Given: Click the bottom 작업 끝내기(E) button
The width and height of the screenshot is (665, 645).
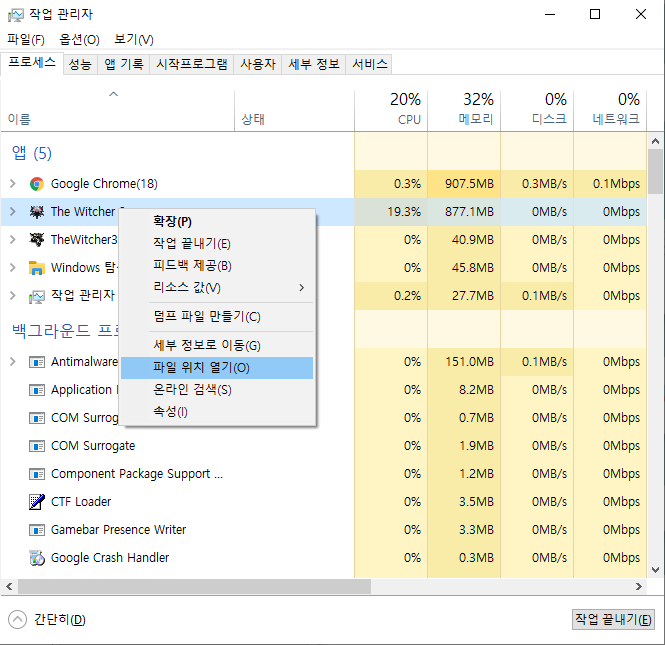Looking at the screenshot, I should tap(613, 620).
